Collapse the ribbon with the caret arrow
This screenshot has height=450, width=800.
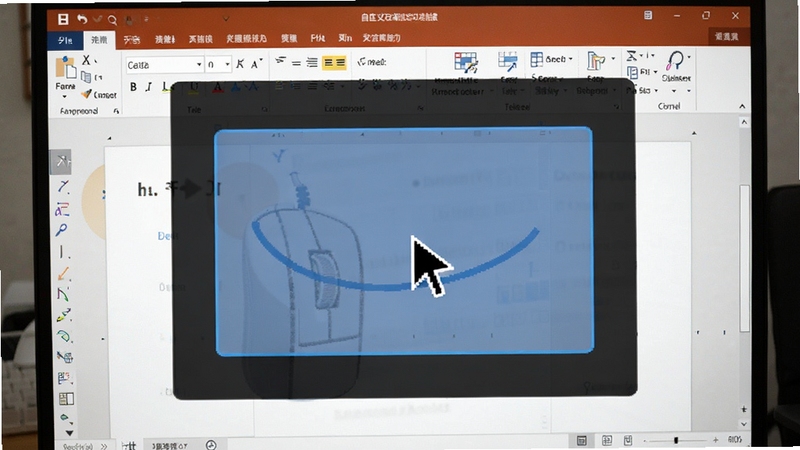point(742,106)
